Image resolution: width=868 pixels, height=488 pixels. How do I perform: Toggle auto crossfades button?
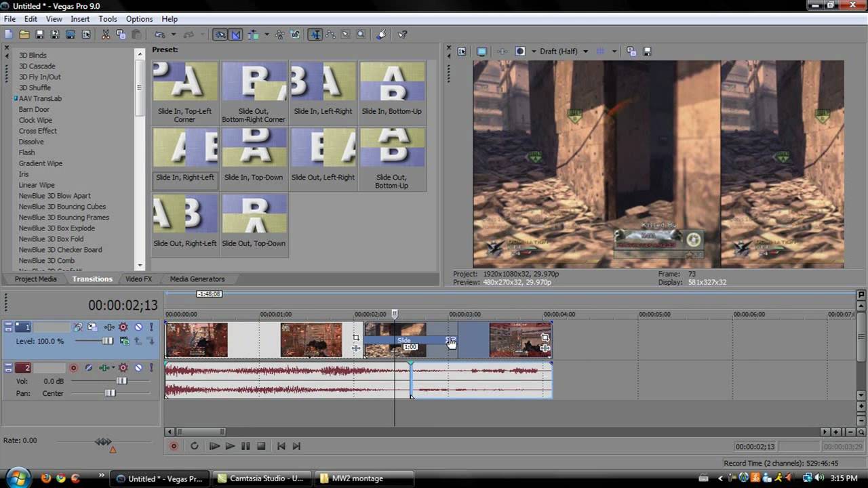(x=235, y=34)
